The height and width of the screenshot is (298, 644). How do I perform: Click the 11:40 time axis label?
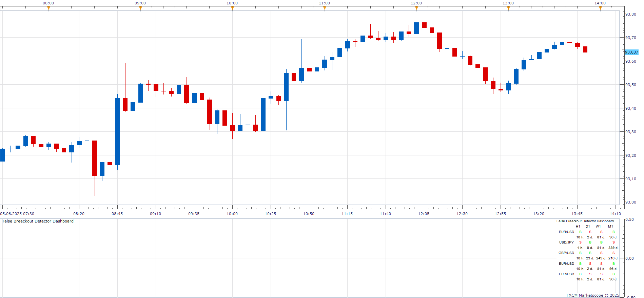386,214
